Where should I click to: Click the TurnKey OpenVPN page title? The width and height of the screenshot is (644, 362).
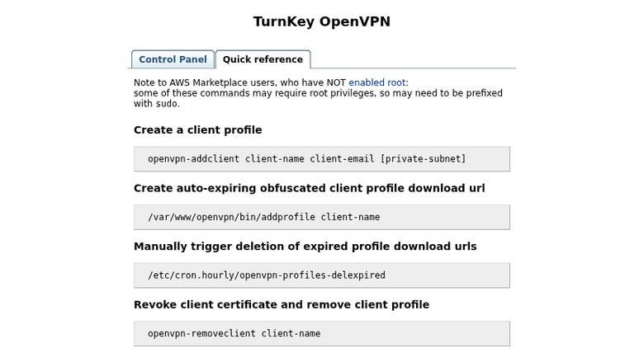coord(322,21)
